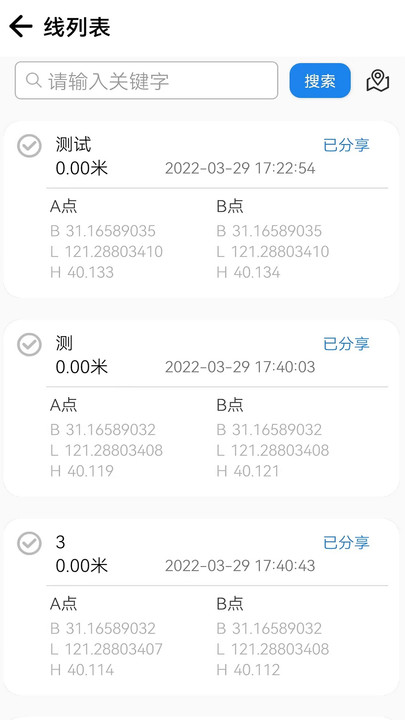The width and height of the screenshot is (405, 720).
Task: Select the checkbox for line 测
Action: pos(29,344)
